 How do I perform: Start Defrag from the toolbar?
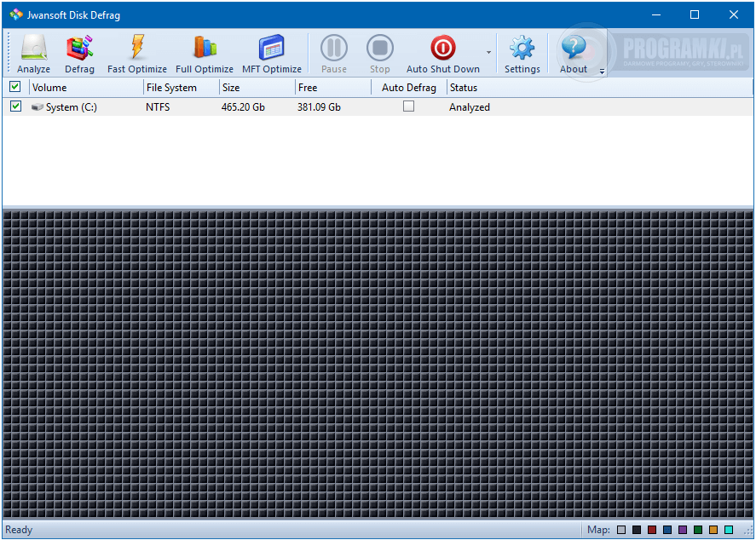(x=79, y=54)
